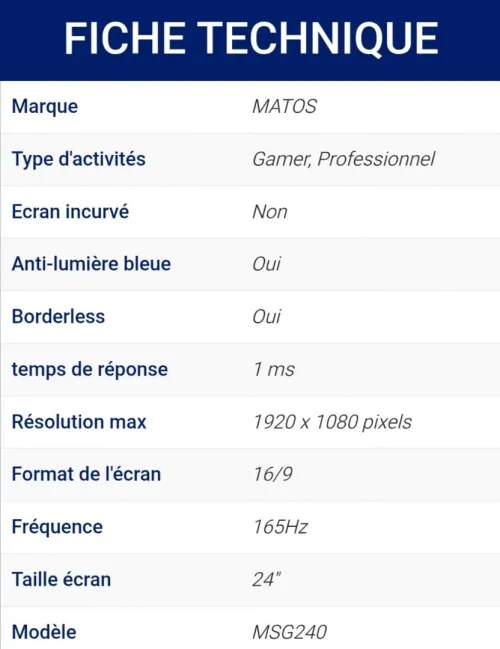This screenshot has width=500, height=649.
Task: Click the MSG240 model value
Action: coord(290,632)
